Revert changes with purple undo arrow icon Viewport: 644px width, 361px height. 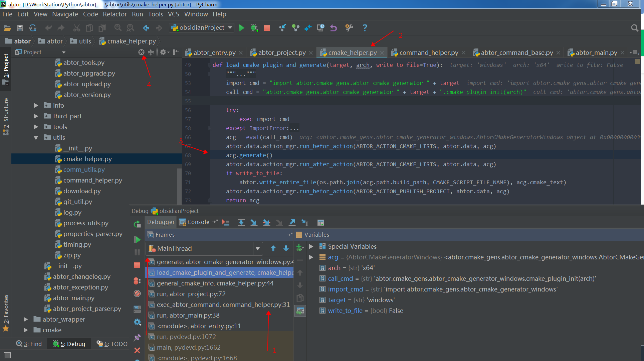[334, 28]
